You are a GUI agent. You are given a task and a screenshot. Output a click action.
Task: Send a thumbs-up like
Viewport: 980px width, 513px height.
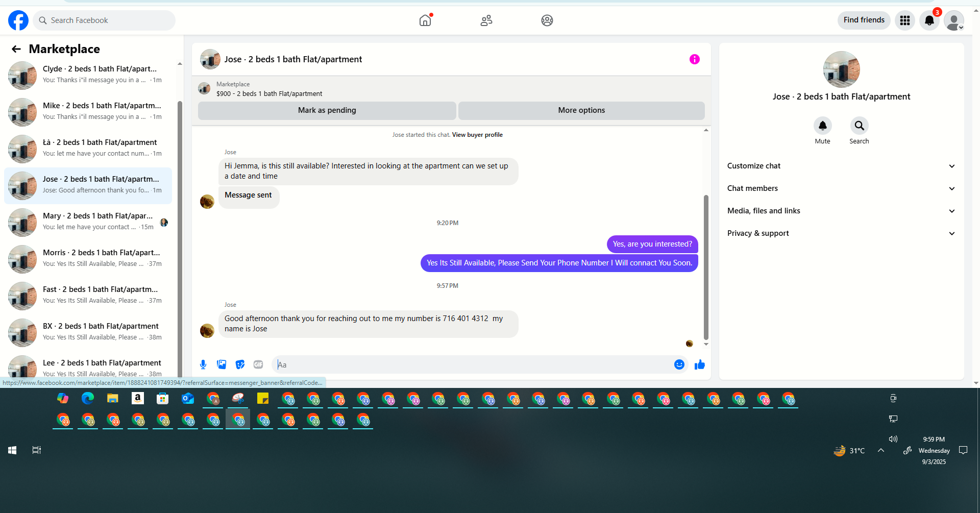(x=700, y=364)
